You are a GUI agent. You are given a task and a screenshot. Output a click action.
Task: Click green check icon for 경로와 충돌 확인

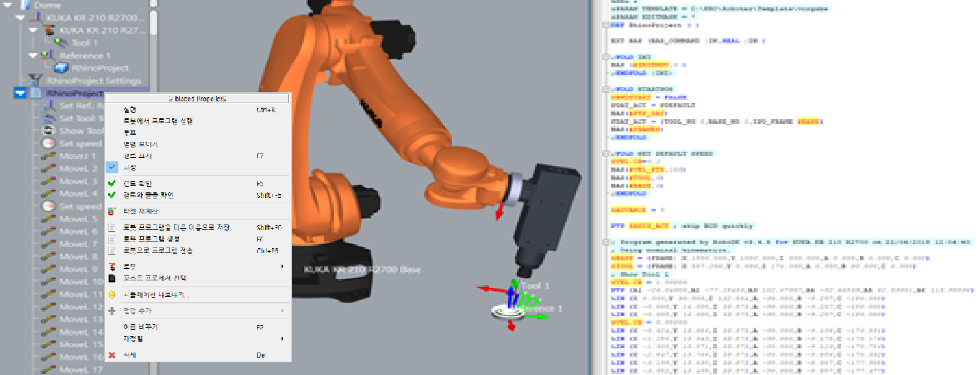(x=112, y=195)
